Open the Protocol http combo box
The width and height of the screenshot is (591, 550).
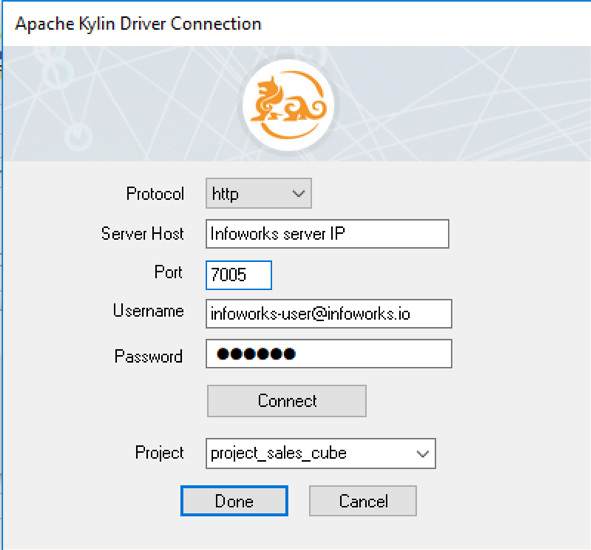click(259, 193)
